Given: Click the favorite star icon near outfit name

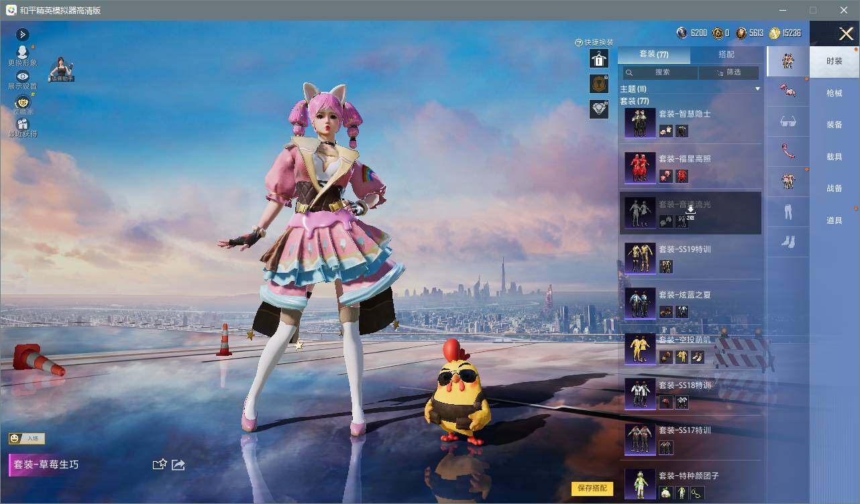Looking at the screenshot, I should [x=160, y=464].
